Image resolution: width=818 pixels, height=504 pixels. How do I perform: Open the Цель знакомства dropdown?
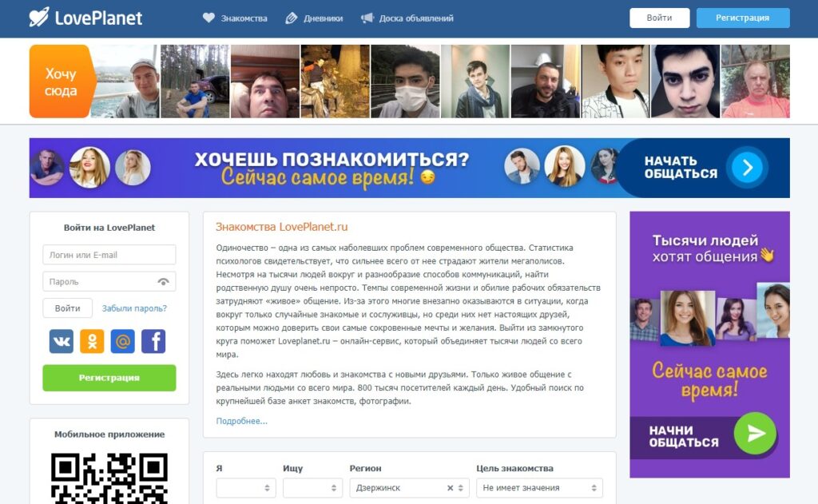click(x=539, y=488)
